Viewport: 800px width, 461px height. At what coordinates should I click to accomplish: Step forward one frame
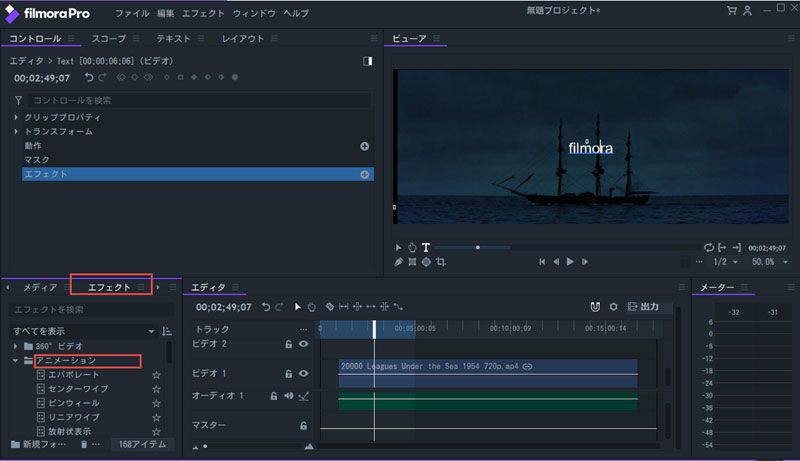tap(585, 262)
